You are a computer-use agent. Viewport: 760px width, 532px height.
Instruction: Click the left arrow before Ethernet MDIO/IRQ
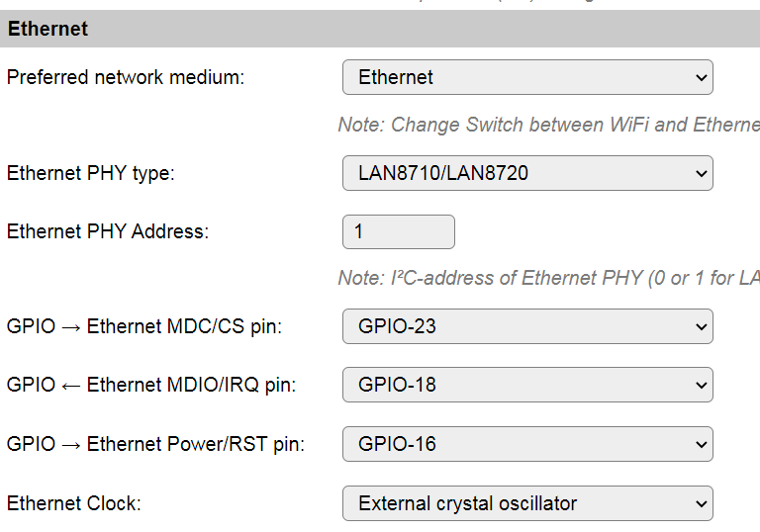pyautogui.click(x=71, y=385)
